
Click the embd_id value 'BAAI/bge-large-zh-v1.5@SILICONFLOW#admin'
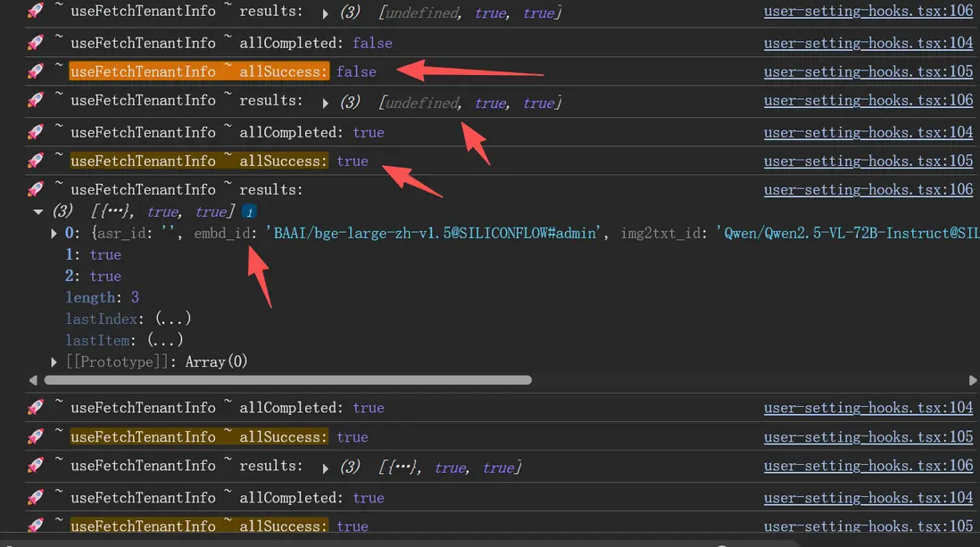point(433,233)
